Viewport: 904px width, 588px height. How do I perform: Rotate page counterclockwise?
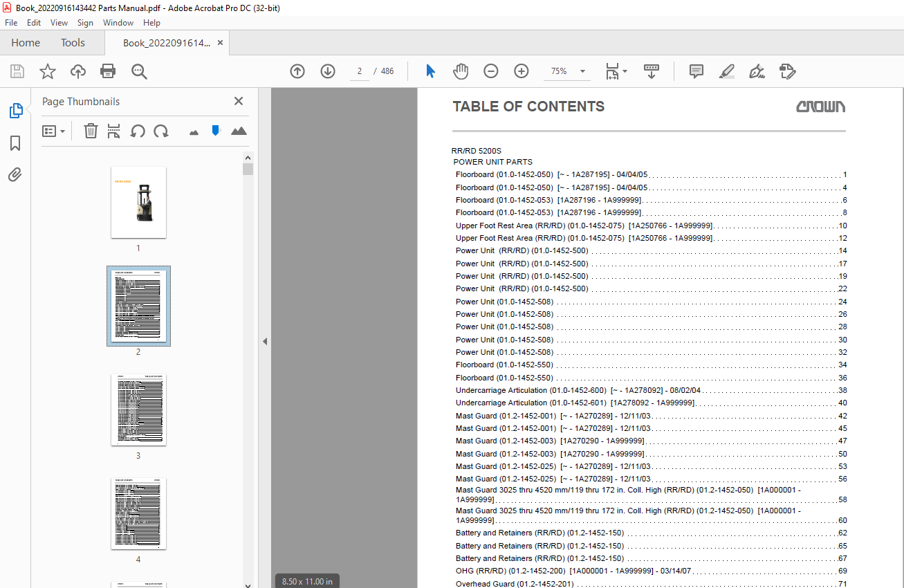point(138,131)
